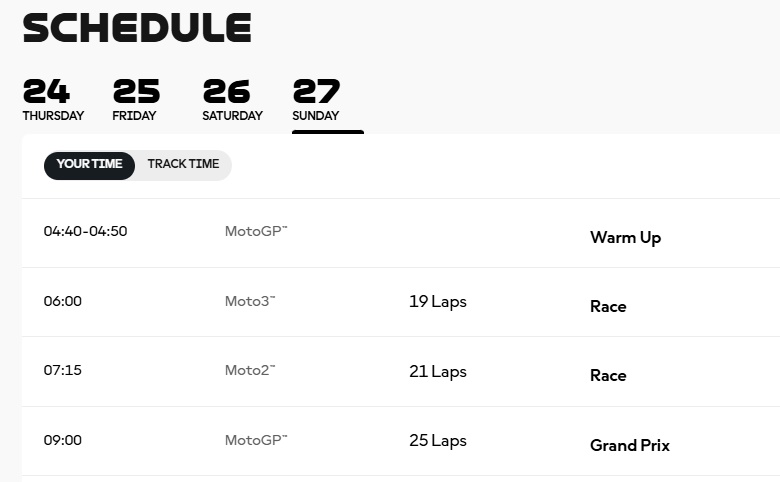Switch to the 24 Thursday tab

53,100
